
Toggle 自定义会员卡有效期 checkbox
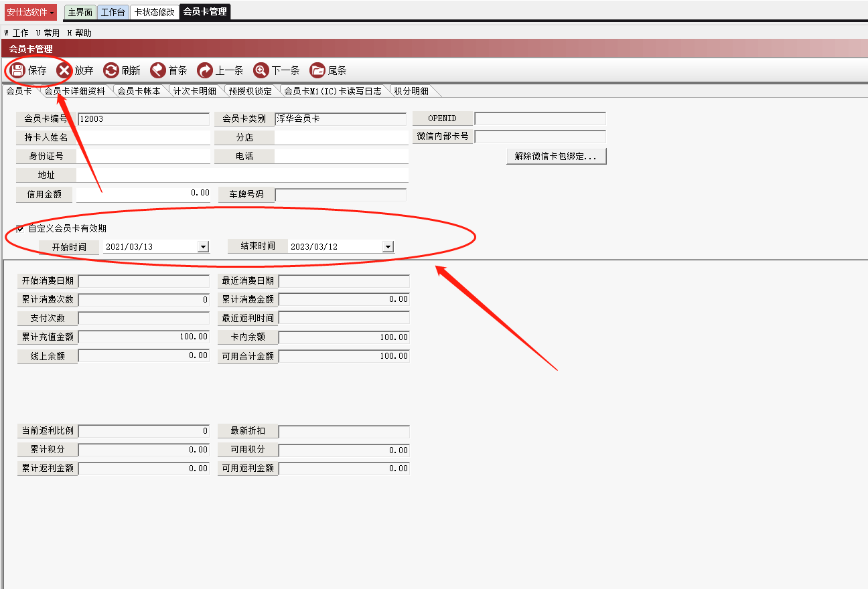[x=20, y=228]
